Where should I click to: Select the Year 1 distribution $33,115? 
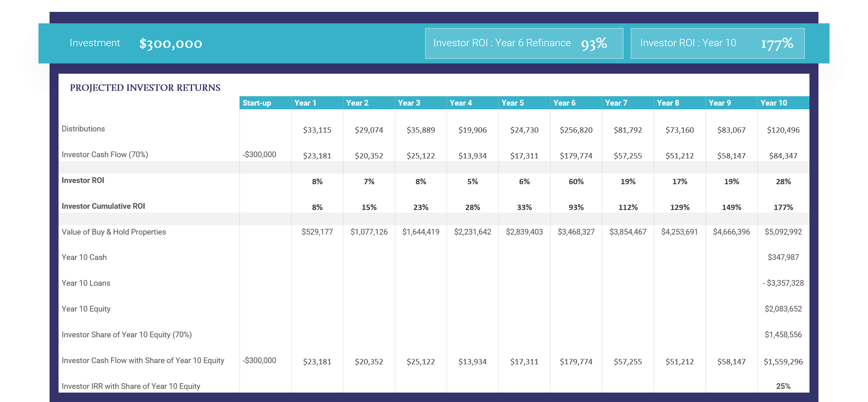[x=317, y=130]
